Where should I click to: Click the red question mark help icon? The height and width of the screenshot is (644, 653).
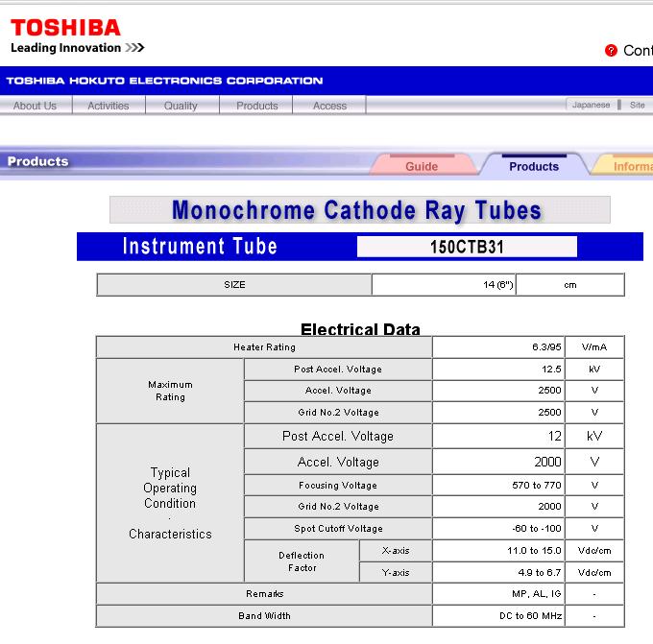pos(611,50)
